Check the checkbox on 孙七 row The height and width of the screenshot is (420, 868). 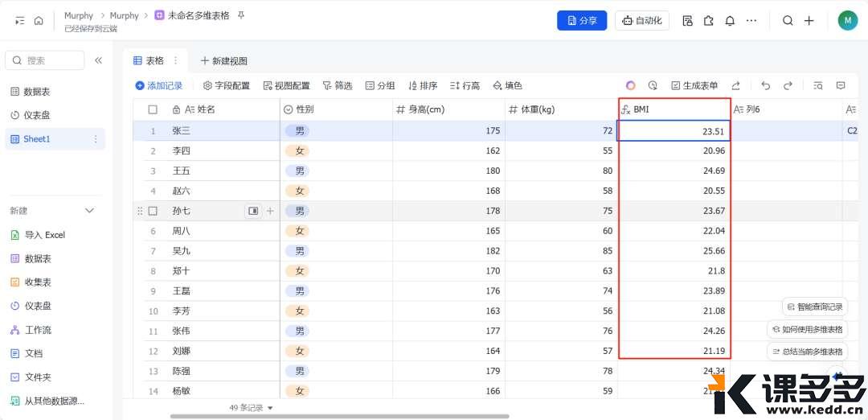(x=153, y=211)
